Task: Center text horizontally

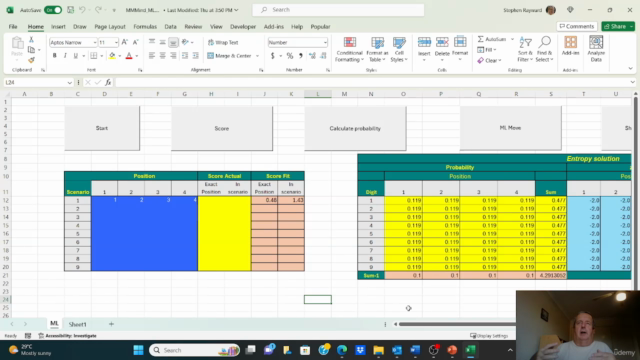Action: coord(162,56)
